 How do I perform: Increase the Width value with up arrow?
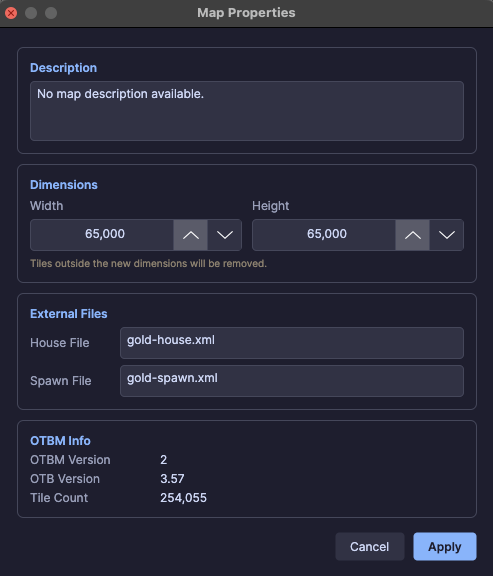tap(191, 235)
